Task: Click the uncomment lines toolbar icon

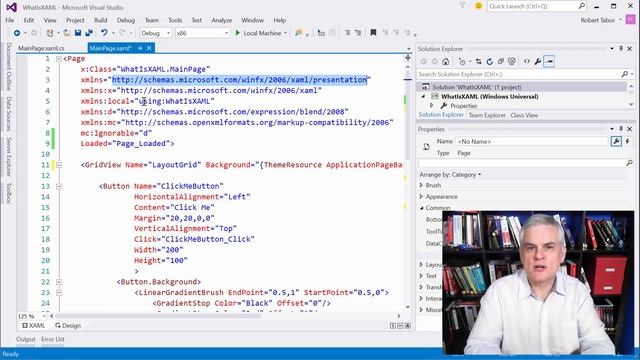Action: pyautogui.click(x=358, y=33)
